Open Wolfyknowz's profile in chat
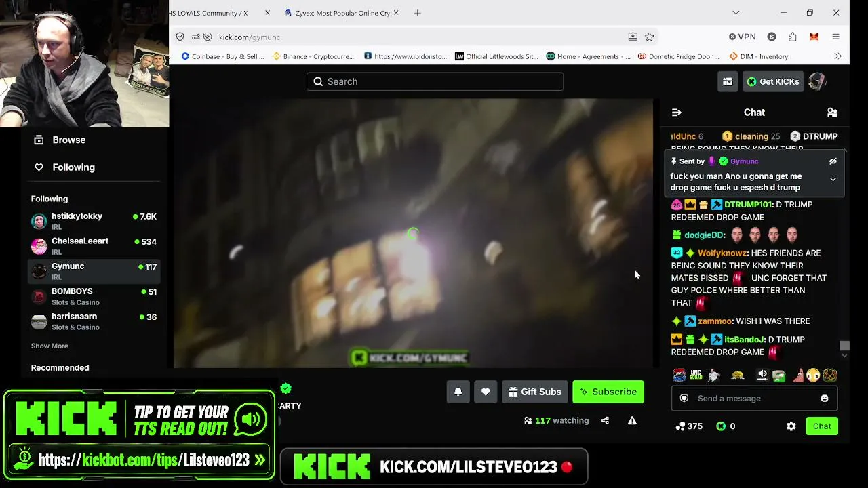The width and height of the screenshot is (868, 488). click(x=723, y=253)
